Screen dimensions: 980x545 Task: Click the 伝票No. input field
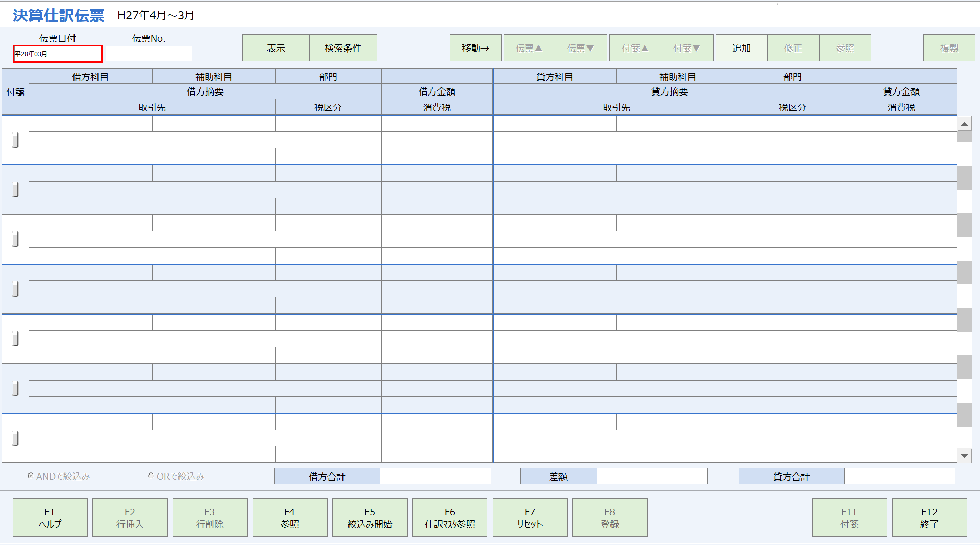[149, 54]
